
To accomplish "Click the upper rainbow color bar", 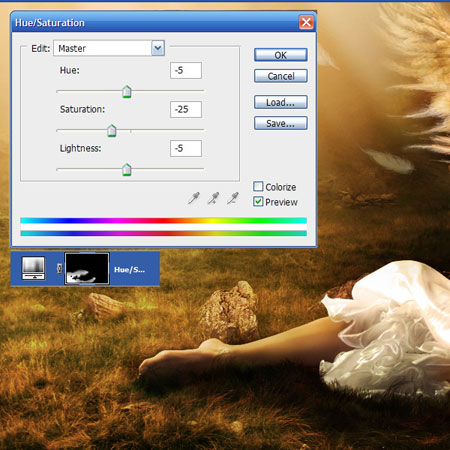I will [x=163, y=220].
